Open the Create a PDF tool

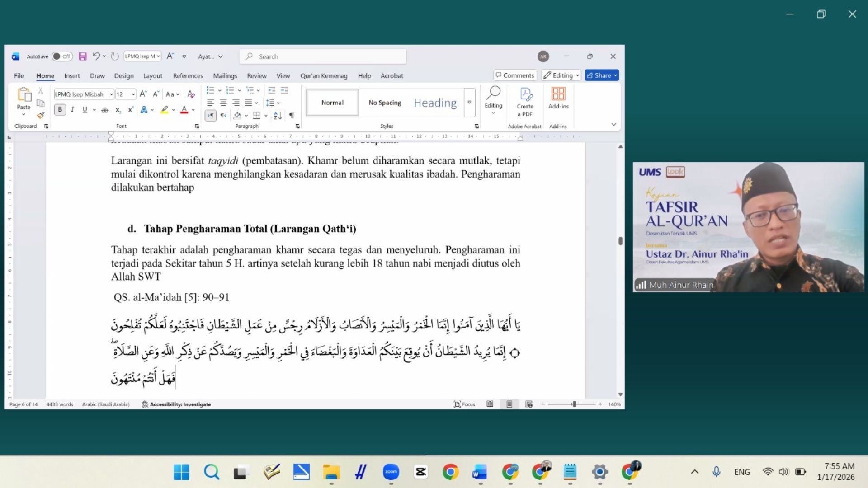(525, 102)
